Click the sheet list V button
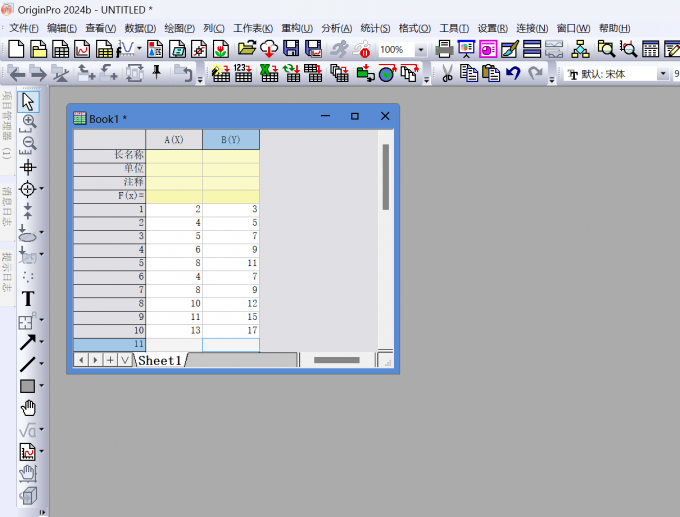680x517 pixels. (125, 360)
